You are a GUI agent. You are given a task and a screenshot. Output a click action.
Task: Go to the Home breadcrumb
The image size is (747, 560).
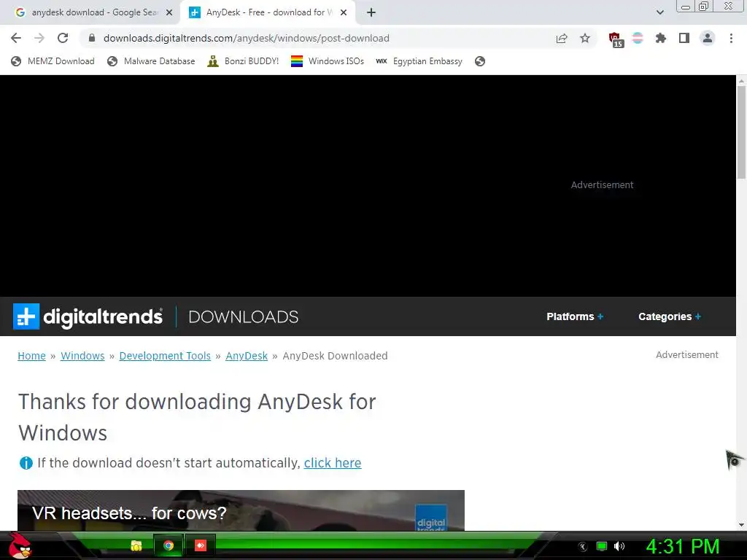[31, 356]
